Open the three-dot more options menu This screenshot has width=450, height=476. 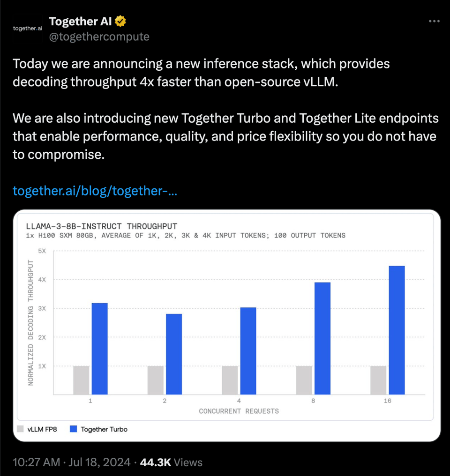click(x=435, y=21)
